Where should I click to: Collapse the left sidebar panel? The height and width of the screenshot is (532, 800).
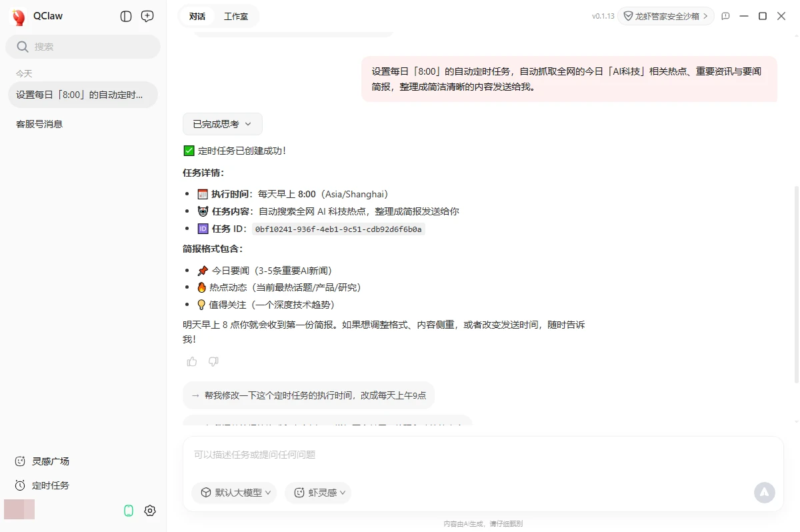(126, 16)
